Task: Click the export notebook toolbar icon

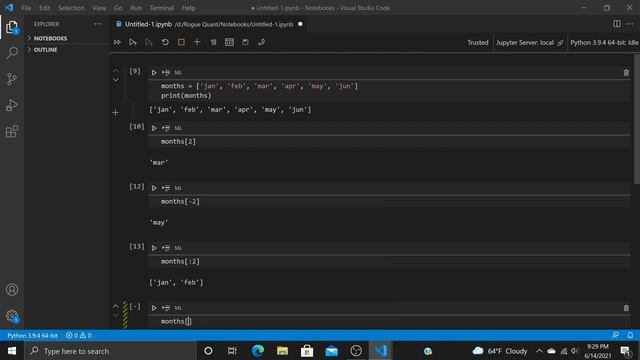Action: [261, 42]
